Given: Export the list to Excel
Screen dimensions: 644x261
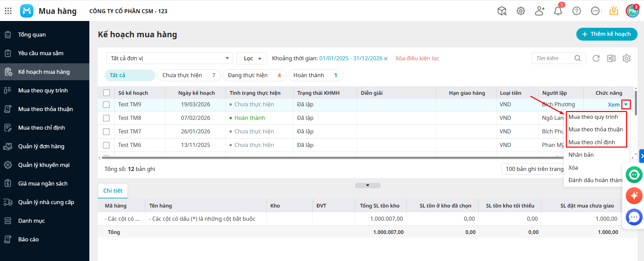Looking at the screenshot, I should (x=611, y=58).
